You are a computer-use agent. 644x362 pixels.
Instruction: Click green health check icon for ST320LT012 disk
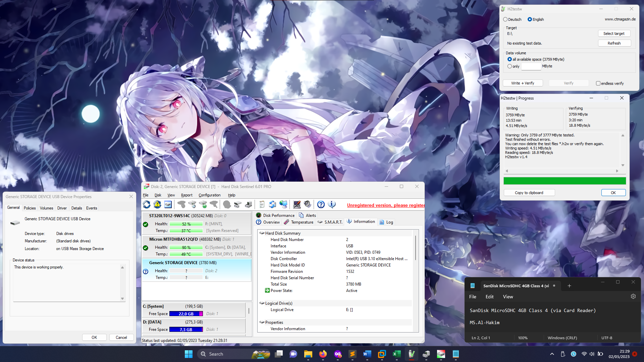[x=146, y=224]
